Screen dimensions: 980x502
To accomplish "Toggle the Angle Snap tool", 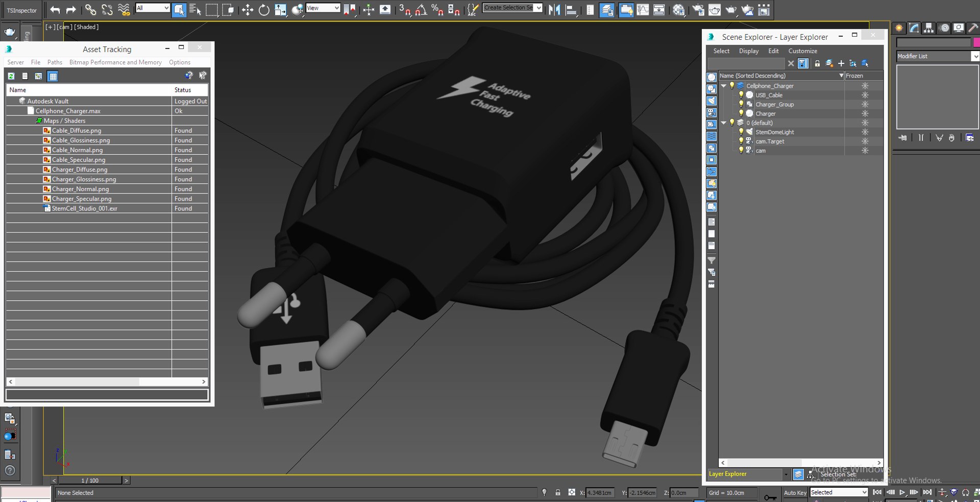I will (x=421, y=10).
